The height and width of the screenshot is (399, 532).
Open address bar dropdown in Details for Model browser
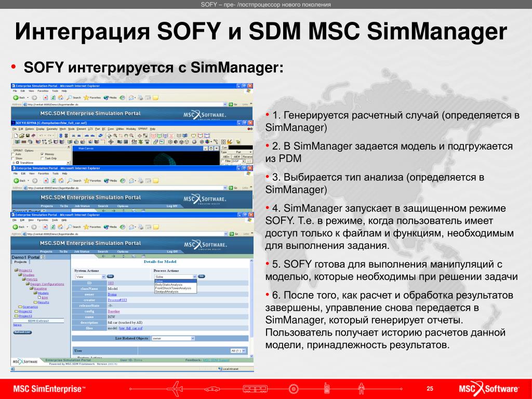coord(225,234)
